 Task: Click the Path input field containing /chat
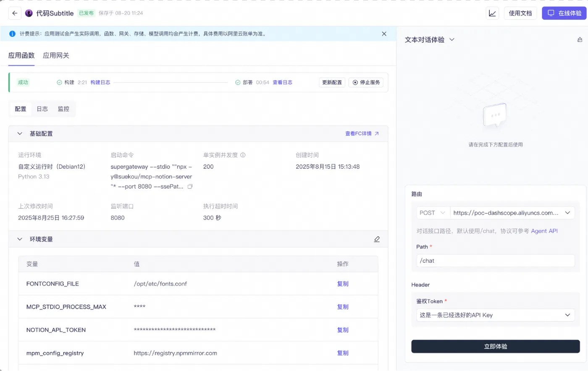495,261
